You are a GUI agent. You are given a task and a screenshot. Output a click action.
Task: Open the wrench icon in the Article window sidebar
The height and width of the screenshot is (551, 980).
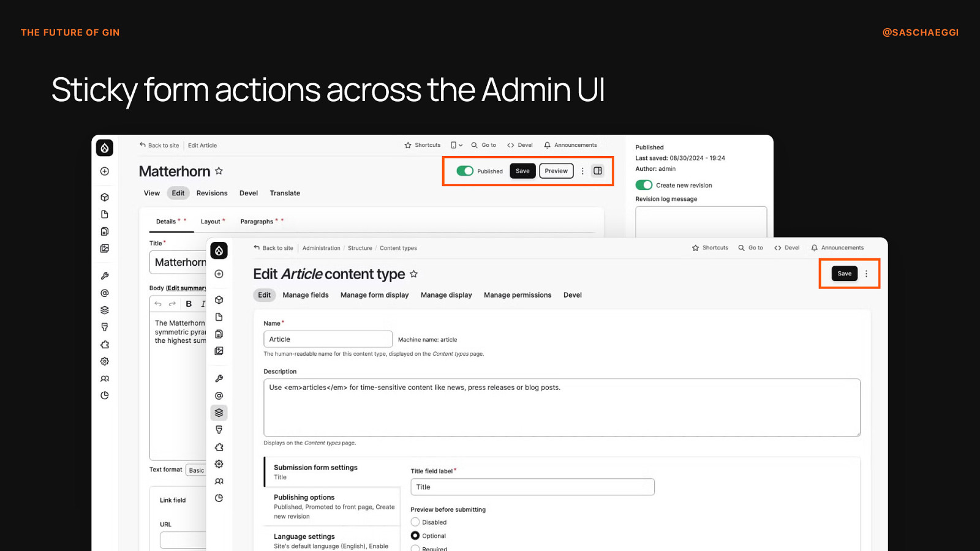(x=219, y=378)
